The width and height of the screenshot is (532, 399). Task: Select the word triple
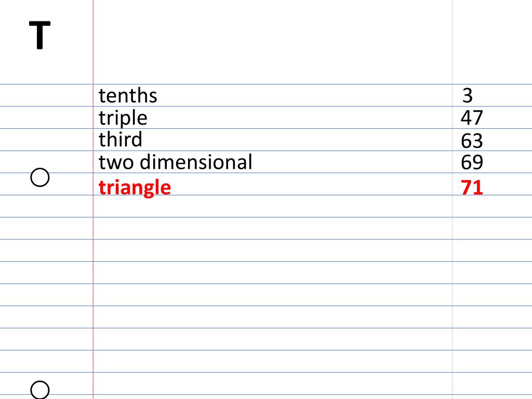point(123,118)
